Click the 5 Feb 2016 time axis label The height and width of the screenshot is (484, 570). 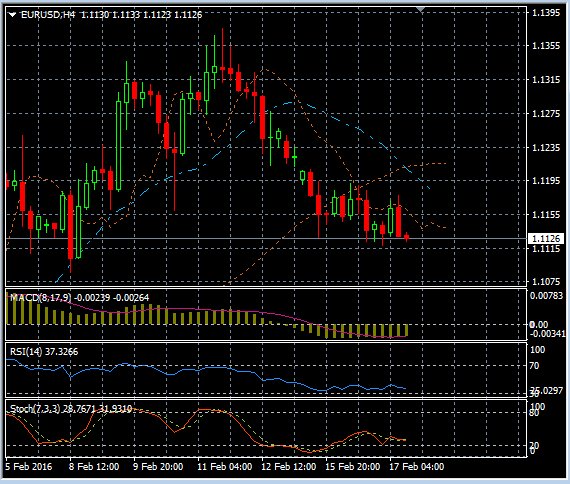29,467
